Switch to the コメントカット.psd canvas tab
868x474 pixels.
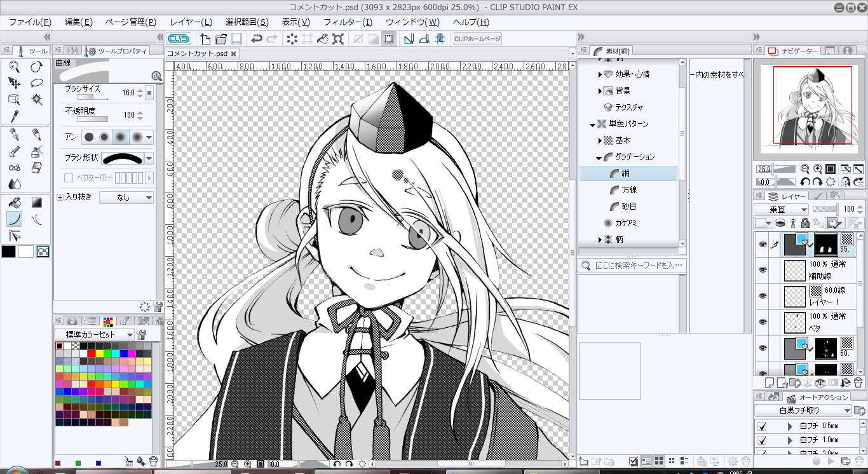point(201,54)
